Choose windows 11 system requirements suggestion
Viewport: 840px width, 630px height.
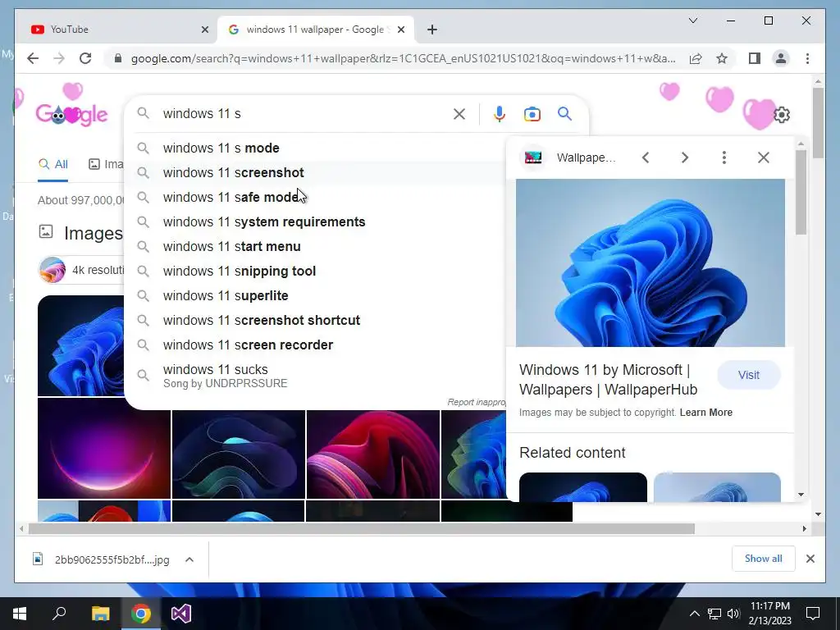point(315,221)
